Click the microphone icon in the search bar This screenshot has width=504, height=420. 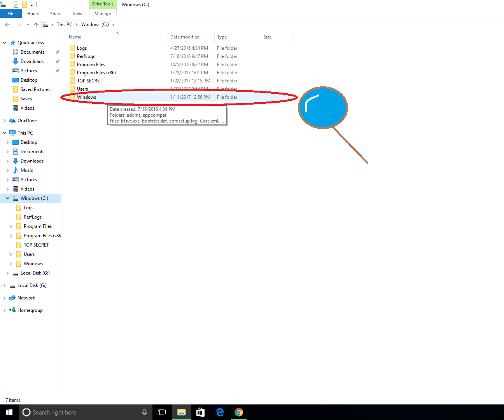(x=144, y=412)
